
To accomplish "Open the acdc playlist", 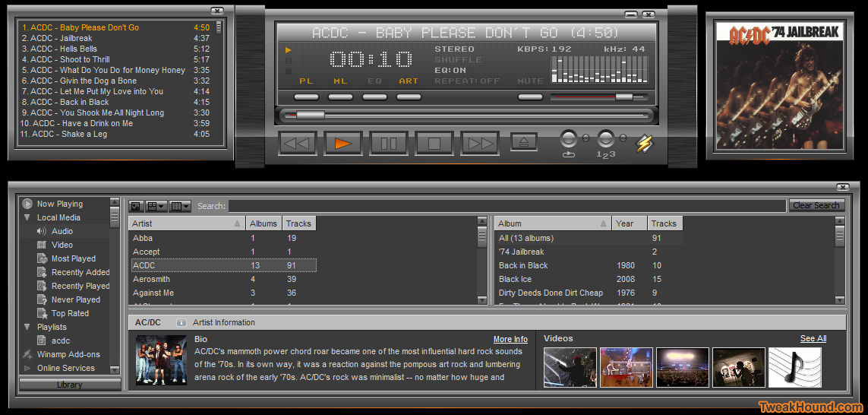I will click(x=61, y=341).
